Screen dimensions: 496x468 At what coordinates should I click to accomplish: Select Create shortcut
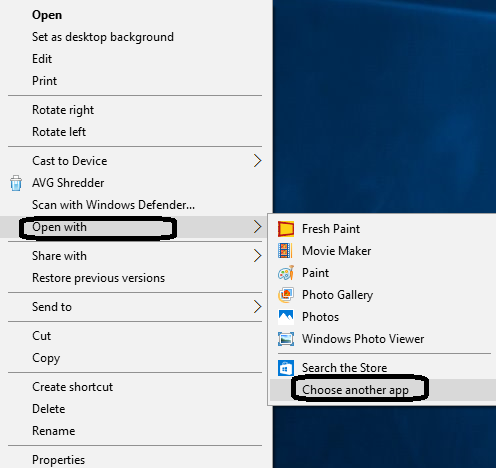73,387
